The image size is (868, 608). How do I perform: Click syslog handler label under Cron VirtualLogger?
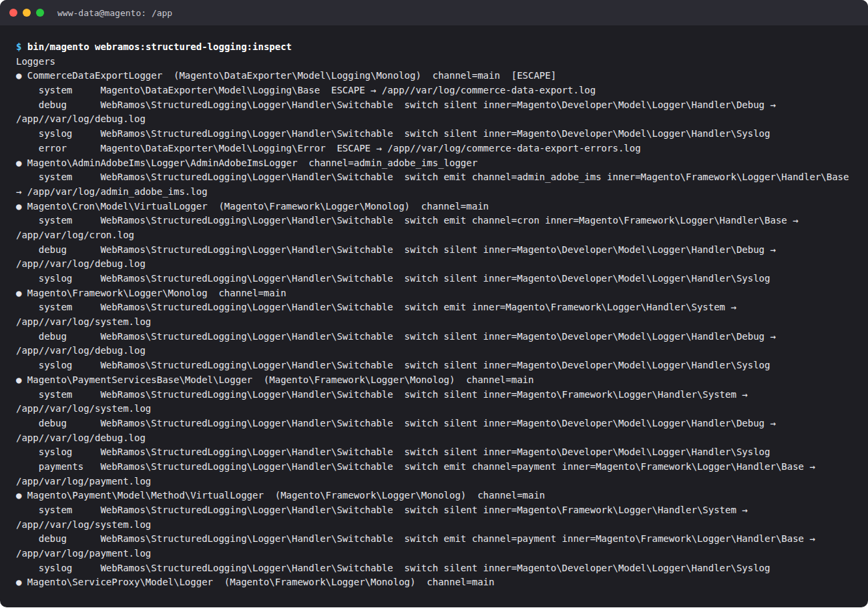(x=55, y=278)
